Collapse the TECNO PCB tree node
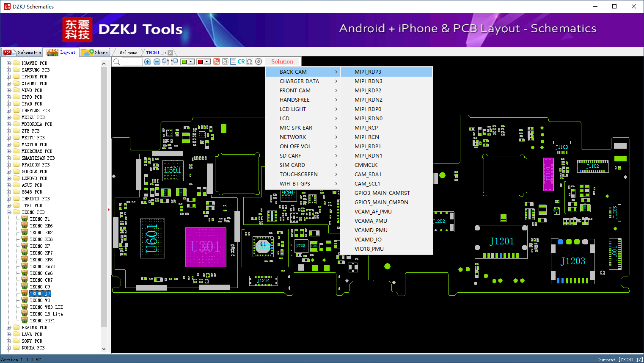The width and height of the screenshot is (644, 363). [8, 212]
